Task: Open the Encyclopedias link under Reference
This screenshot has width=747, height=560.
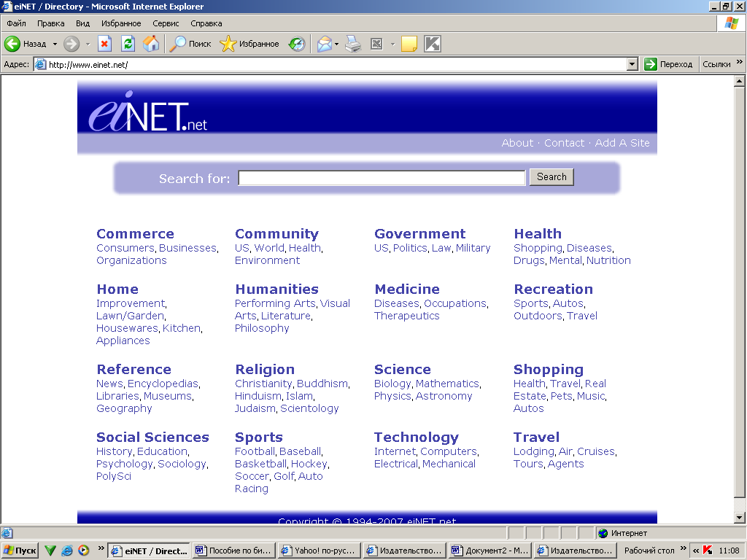Action: point(163,384)
